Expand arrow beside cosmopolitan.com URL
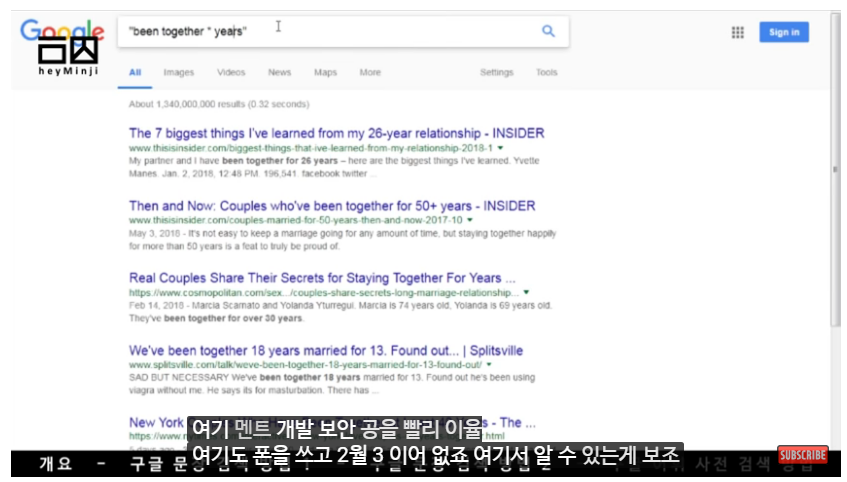The width and height of the screenshot is (847, 482). 526,292
